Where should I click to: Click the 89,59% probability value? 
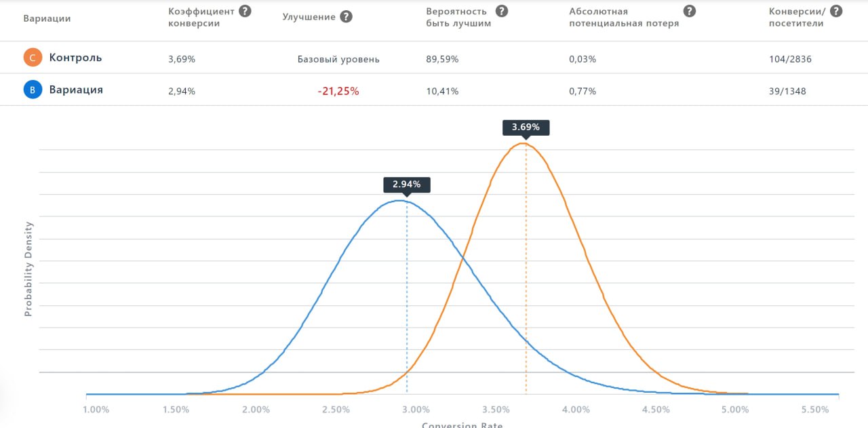point(442,59)
